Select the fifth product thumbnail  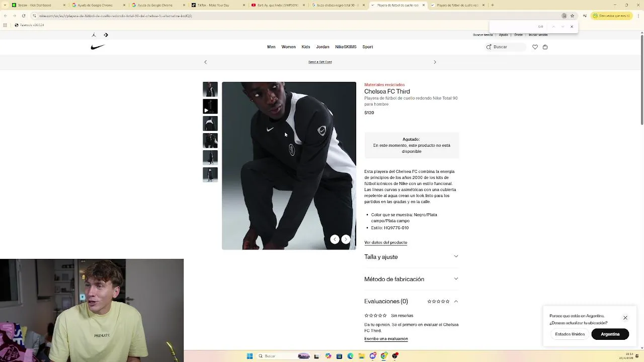(x=210, y=158)
